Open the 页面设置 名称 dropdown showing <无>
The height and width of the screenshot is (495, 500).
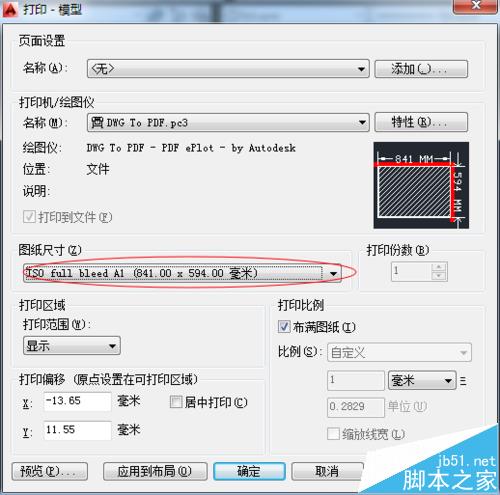(x=228, y=69)
